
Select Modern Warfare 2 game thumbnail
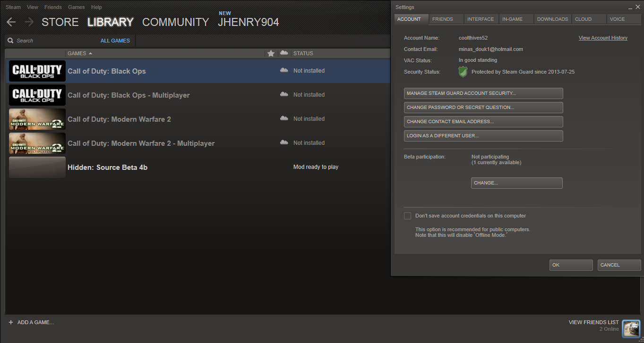pos(37,119)
